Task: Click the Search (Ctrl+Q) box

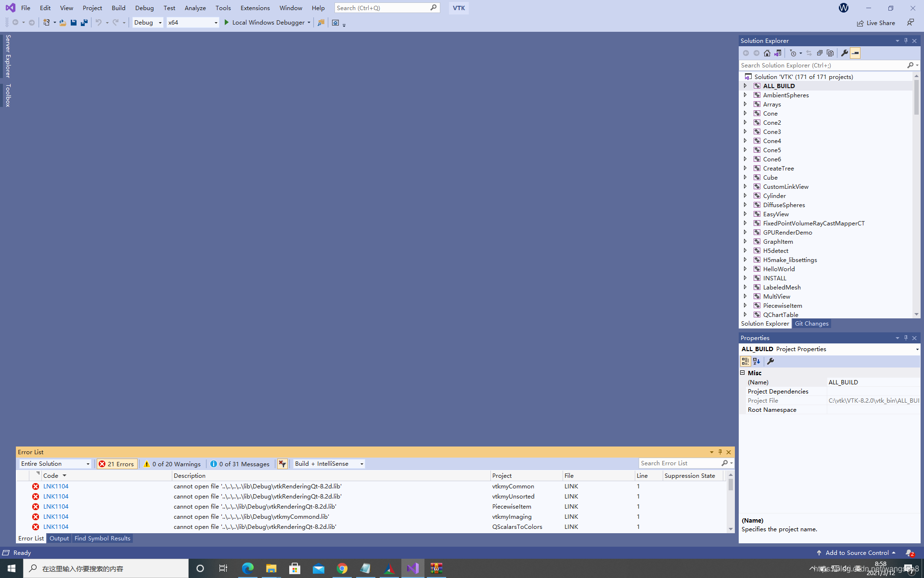Action: pyautogui.click(x=387, y=8)
